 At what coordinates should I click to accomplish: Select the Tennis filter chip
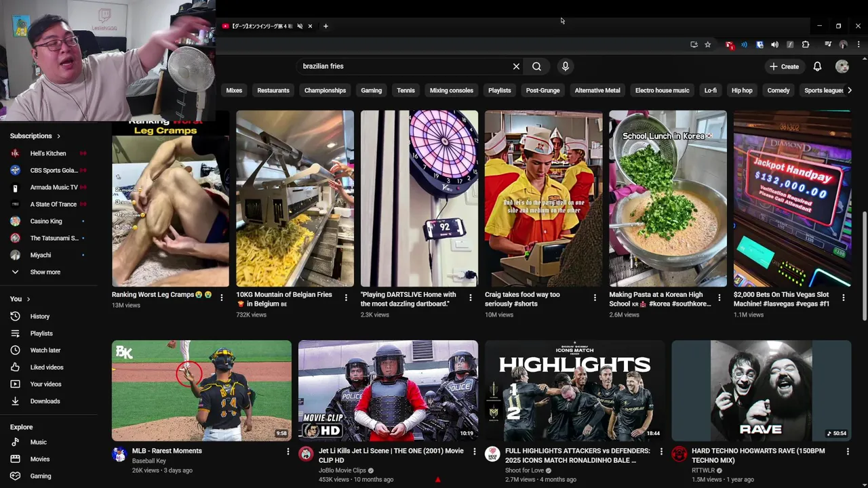(406, 90)
